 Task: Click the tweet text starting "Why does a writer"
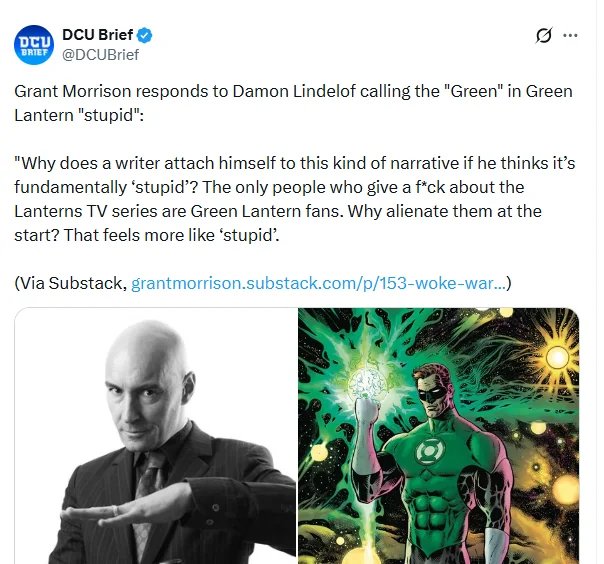click(x=295, y=199)
